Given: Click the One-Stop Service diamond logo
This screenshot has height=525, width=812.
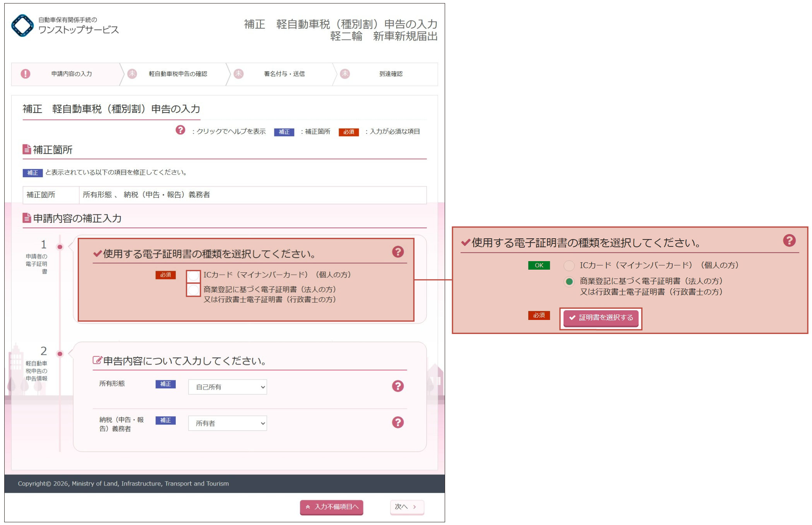Looking at the screenshot, I should point(22,26).
